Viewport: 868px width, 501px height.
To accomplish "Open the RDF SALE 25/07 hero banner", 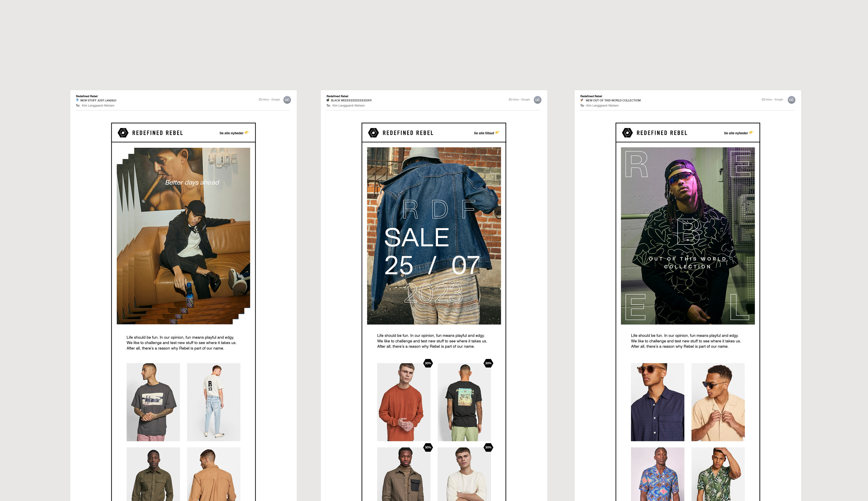I will (x=434, y=236).
